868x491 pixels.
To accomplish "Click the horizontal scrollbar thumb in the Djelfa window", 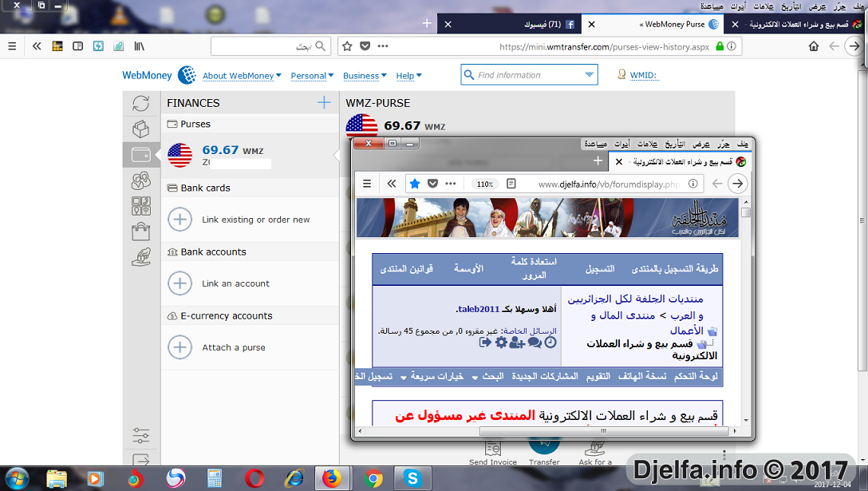I will pos(604,430).
